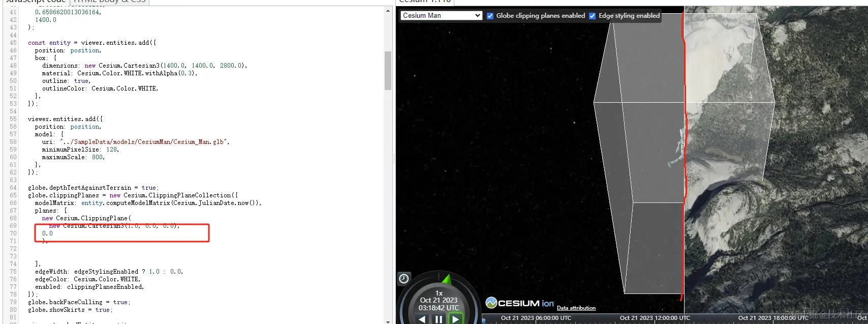Screen dimensions: 868x324
Task: Click the '1400.0' value on line 42
Action: point(46,20)
